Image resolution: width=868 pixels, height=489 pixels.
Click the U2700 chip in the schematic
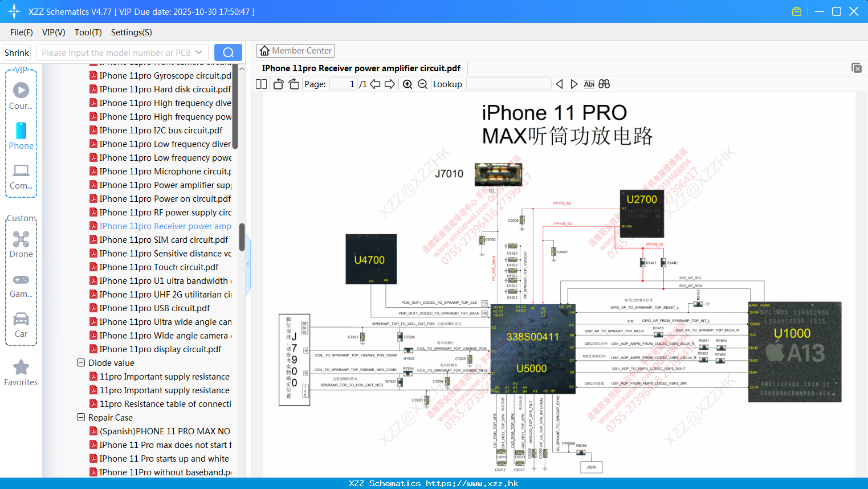click(x=642, y=214)
